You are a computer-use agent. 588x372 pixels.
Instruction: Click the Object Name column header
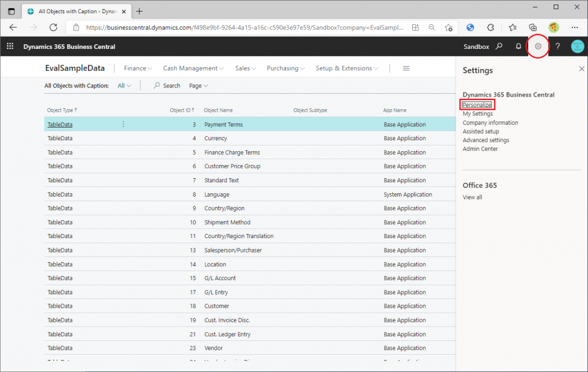click(x=218, y=110)
